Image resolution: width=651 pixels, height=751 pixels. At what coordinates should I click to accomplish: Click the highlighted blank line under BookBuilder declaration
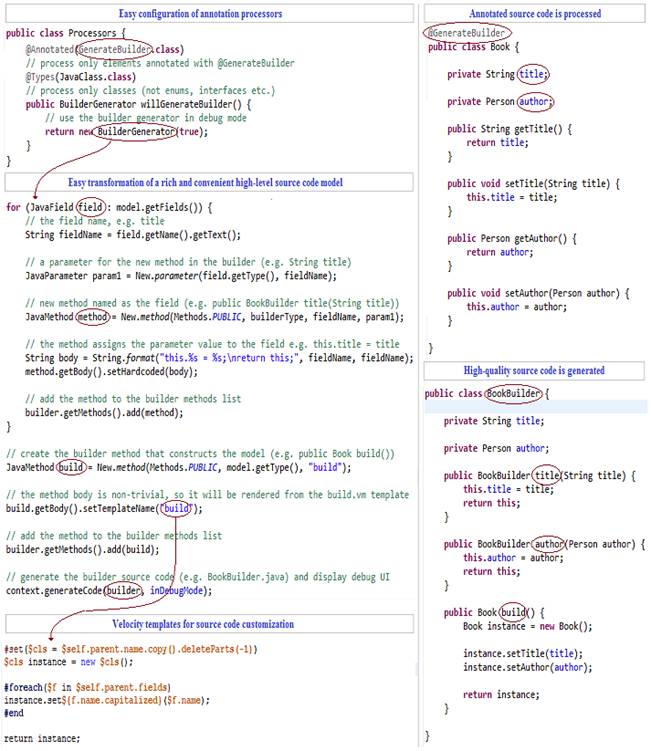tap(535, 407)
